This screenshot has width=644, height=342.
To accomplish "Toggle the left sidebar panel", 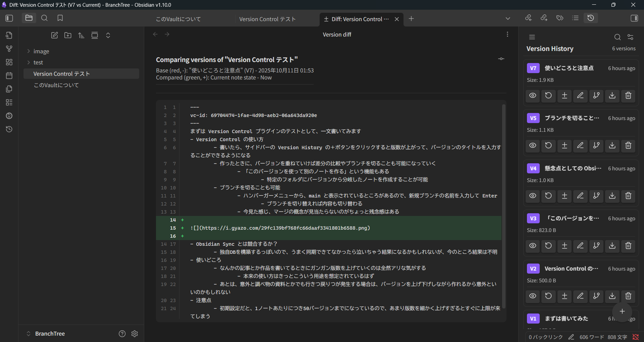I will [x=9, y=18].
